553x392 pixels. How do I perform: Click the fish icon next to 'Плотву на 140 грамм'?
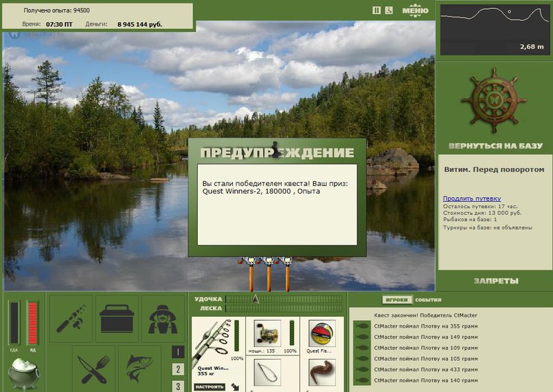(362, 380)
